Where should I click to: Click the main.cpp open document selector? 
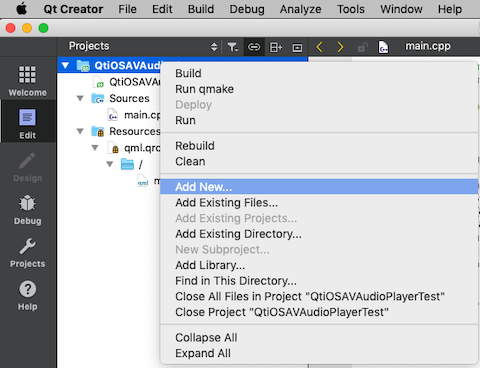428,46
